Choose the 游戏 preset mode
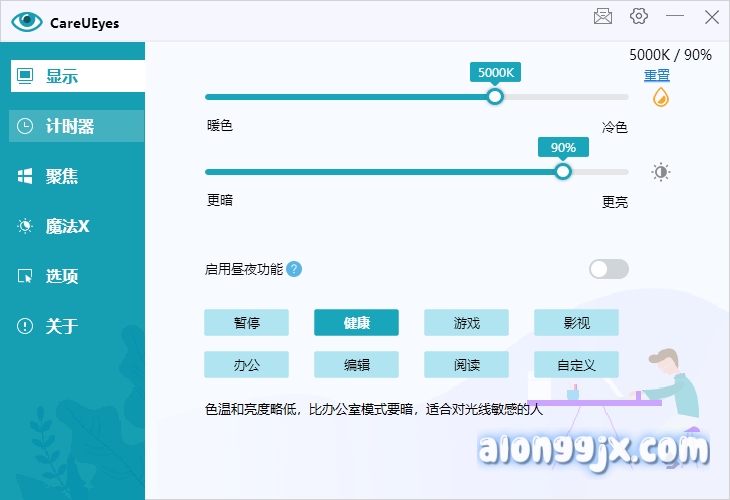 [466, 323]
